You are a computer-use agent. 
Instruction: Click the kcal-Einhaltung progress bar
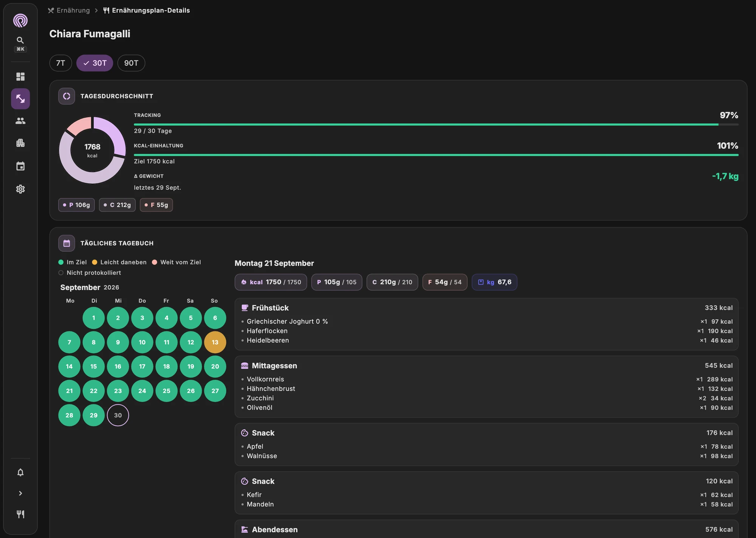(x=436, y=155)
